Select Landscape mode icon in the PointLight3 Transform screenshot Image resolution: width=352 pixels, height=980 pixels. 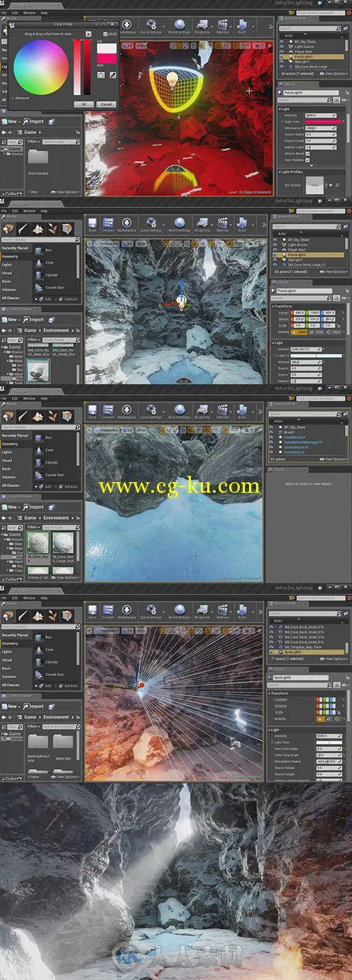click(37, 227)
